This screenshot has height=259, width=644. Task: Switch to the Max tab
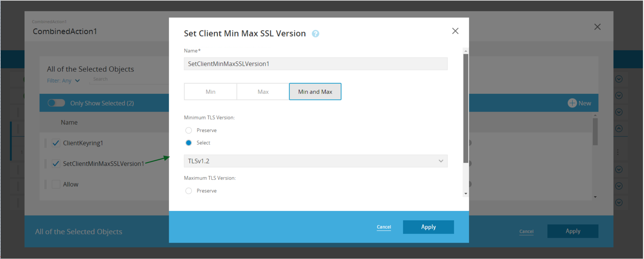click(x=263, y=92)
